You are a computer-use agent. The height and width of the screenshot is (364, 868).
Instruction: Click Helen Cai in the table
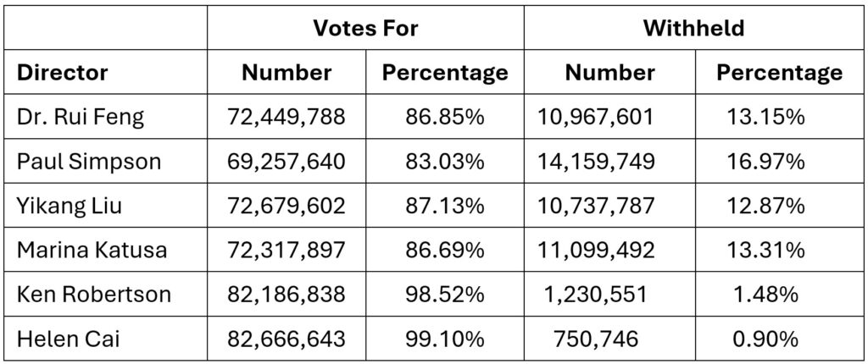(x=67, y=339)
